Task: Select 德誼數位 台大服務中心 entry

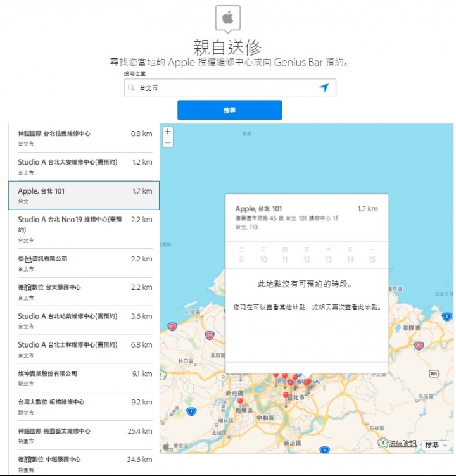Action: (85, 292)
